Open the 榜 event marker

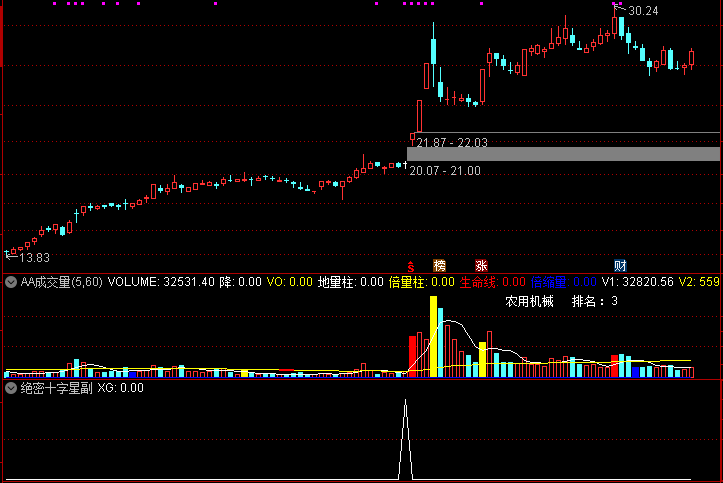tap(439, 265)
